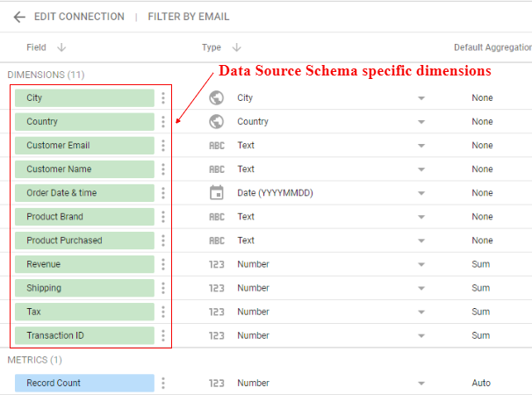The width and height of the screenshot is (532, 395).
Task: Click the 123 number icon for Transaction ID
Action: [x=217, y=335]
